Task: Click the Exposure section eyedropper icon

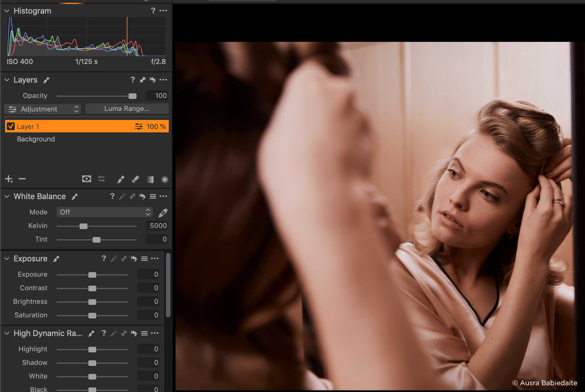Action: (114, 259)
